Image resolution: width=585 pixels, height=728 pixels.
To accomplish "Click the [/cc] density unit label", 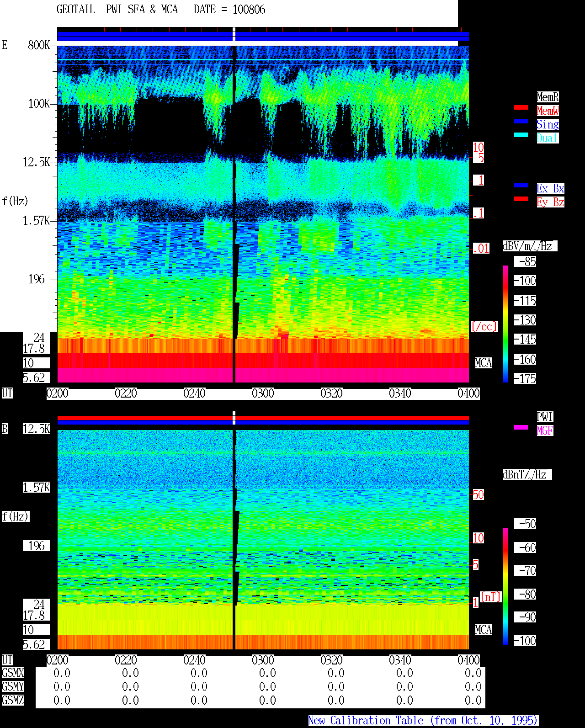I will (x=484, y=326).
